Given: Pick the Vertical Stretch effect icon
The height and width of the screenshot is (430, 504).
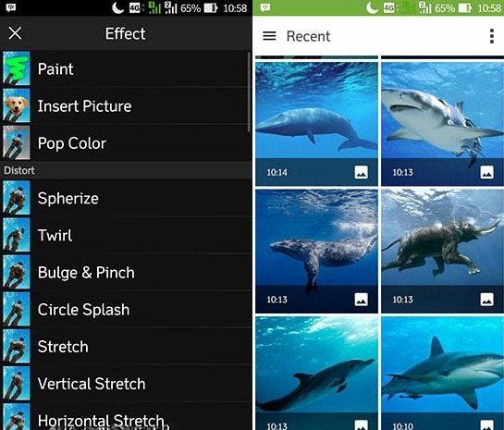Looking at the screenshot, I should click(17, 384).
